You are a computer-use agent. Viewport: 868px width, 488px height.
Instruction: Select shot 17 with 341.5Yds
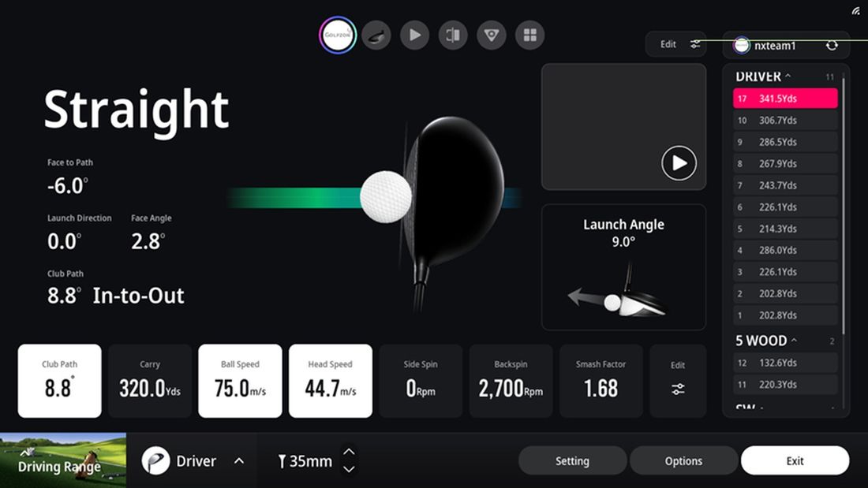(x=785, y=99)
